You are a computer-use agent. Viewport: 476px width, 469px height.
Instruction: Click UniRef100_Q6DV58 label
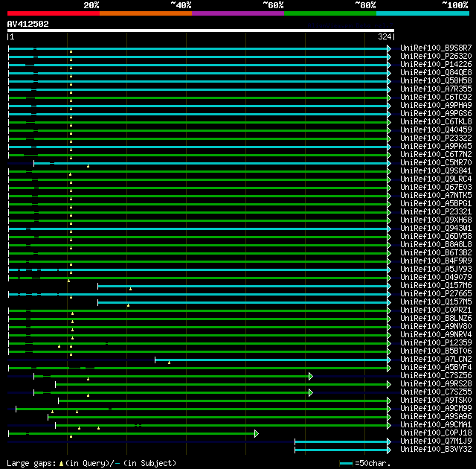coord(436,237)
